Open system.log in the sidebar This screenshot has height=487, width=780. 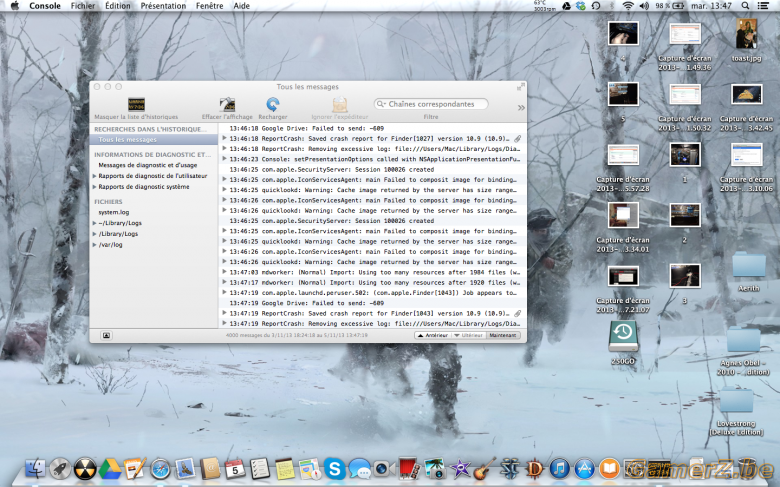click(x=114, y=212)
